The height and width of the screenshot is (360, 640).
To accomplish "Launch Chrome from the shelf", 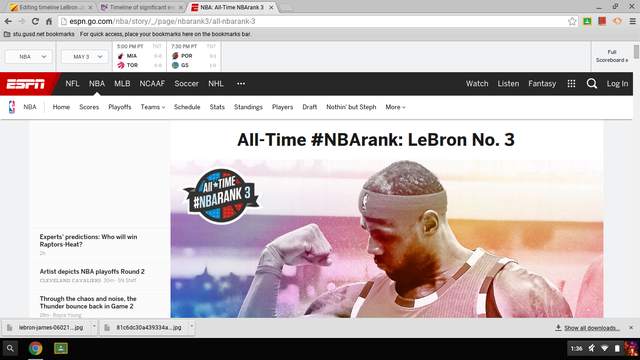I will click(x=36, y=349).
